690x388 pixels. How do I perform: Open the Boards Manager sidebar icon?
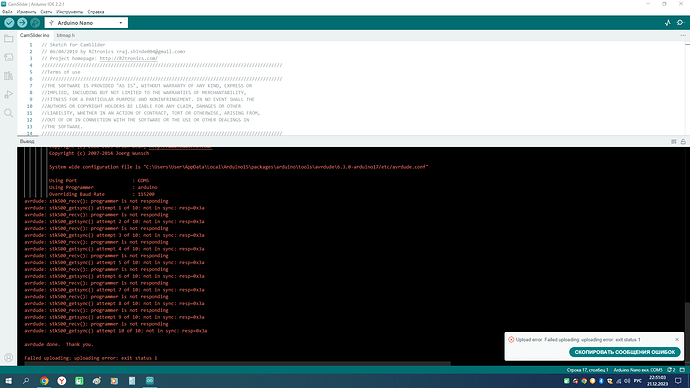click(8, 57)
